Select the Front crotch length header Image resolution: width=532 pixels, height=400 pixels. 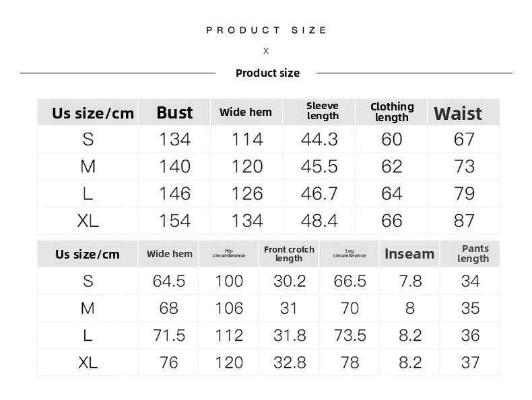289,254
